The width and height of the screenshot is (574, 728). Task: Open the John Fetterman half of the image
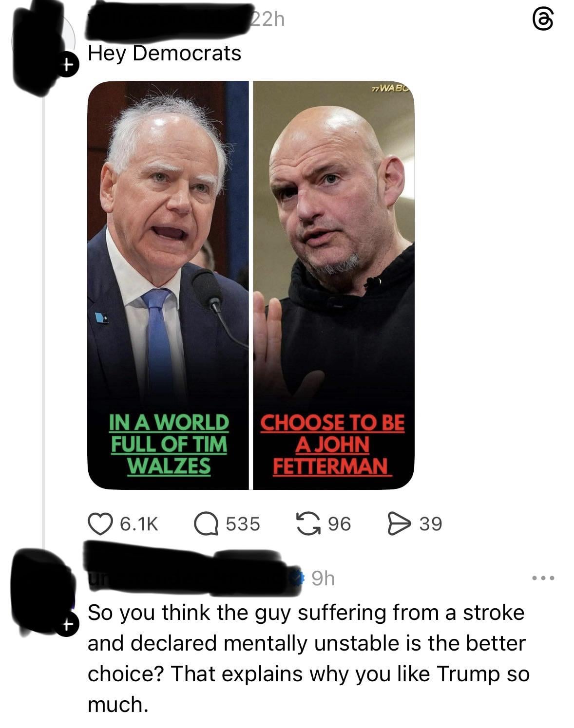coord(334,285)
